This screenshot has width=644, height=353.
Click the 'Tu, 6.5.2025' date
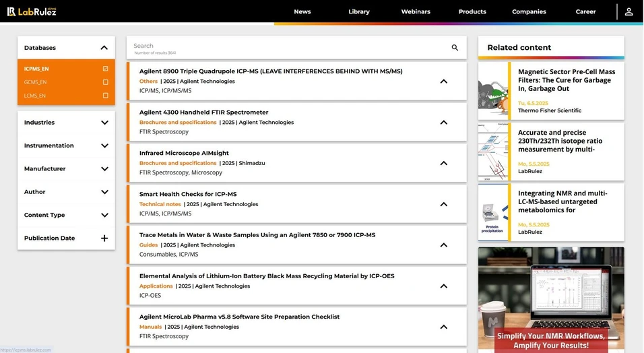tap(533, 103)
